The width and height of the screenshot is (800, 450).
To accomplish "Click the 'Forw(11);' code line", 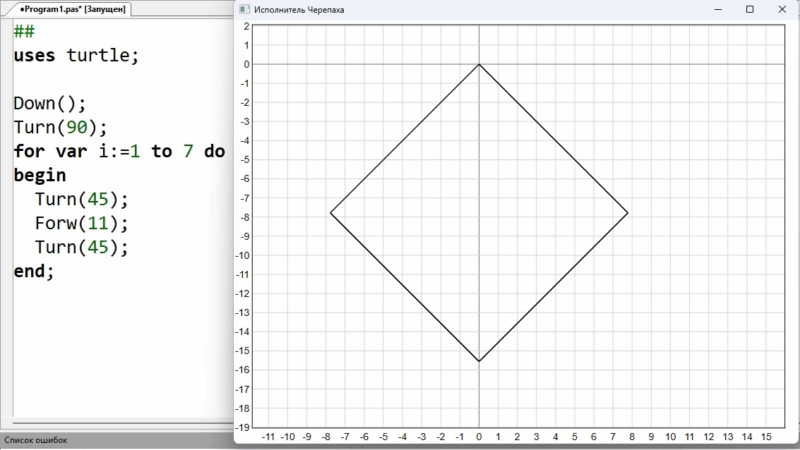I will coord(81,223).
